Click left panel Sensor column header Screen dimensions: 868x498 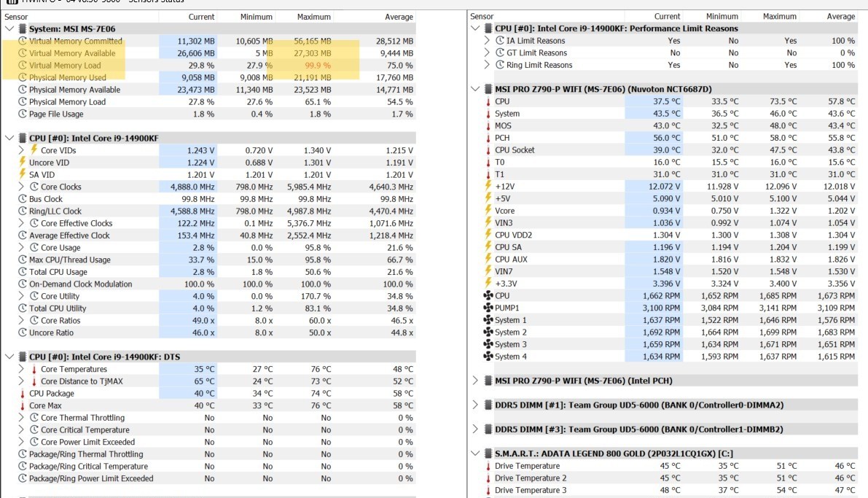(x=16, y=17)
